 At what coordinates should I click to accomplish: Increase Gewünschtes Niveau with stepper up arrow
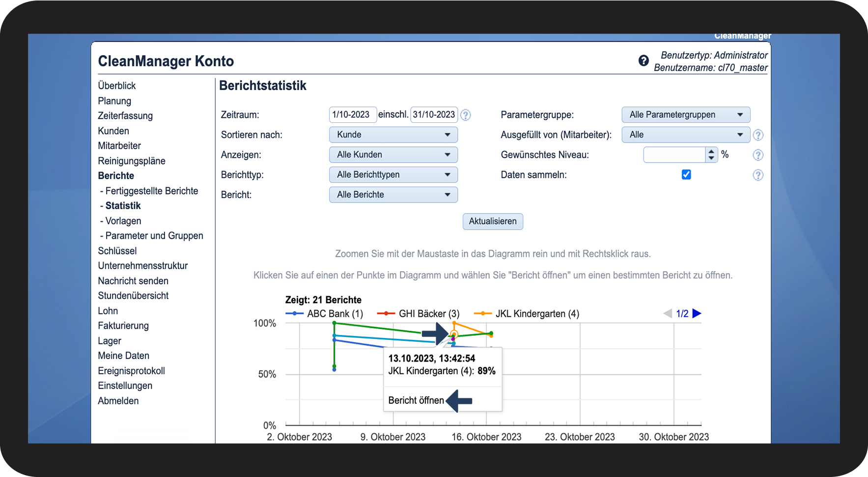click(711, 152)
